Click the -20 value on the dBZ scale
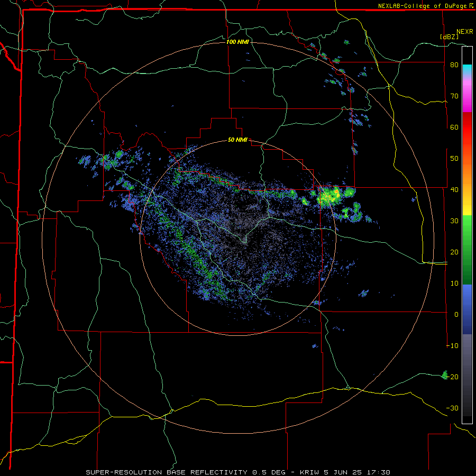This screenshot has height=476, width=476. point(452,377)
